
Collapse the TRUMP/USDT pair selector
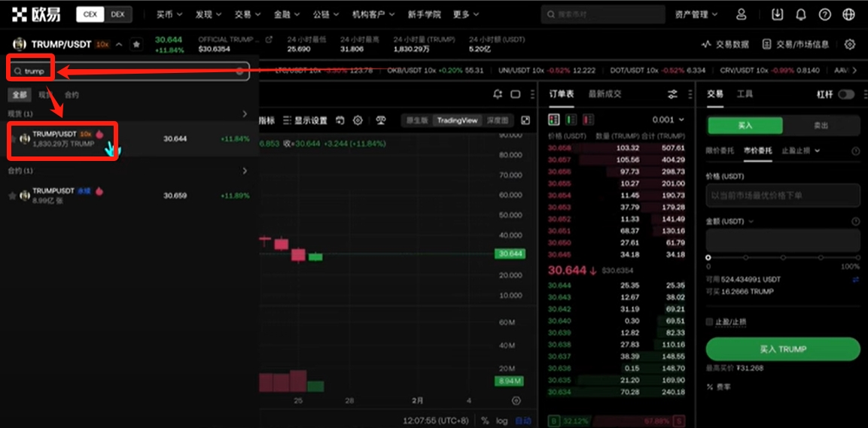coord(119,44)
